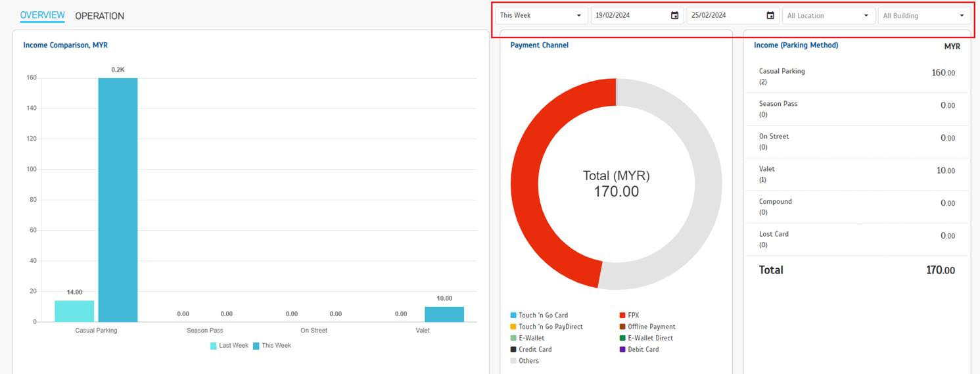This screenshot has width=980, height=374.
Task: Click the Debit Card legend marker
Action: (x=622, y=350)
